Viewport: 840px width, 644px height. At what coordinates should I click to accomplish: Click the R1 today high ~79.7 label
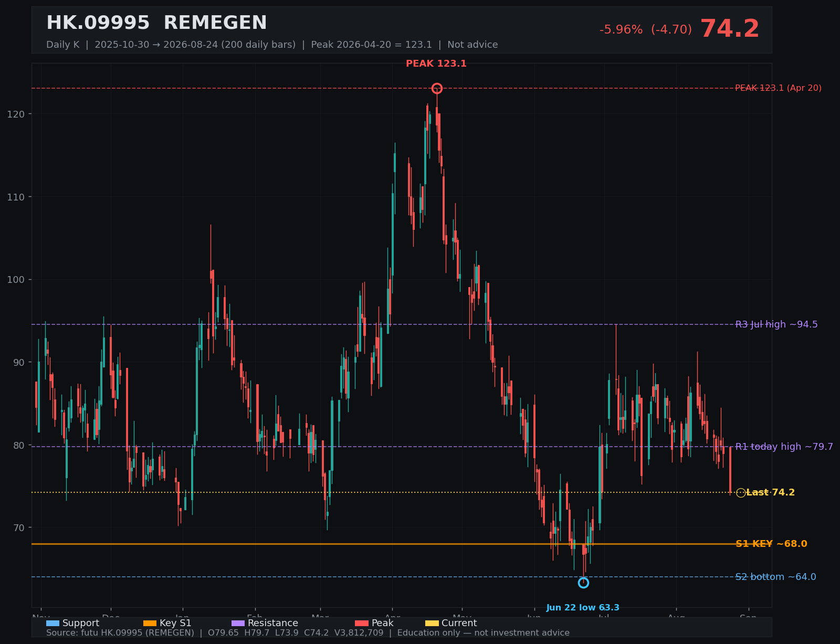click(x=784, y=447)
